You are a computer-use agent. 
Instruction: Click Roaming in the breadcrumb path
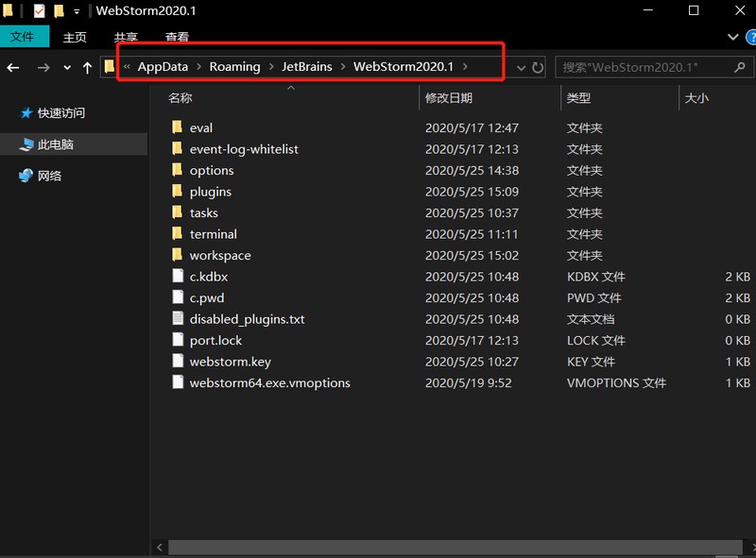[234, 66]
